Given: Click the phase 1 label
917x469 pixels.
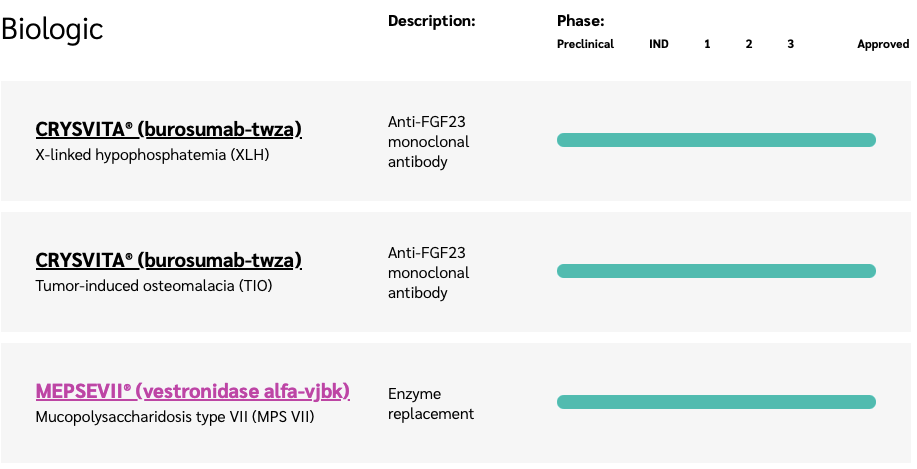Looking at the screenshot, I should 707,44.
